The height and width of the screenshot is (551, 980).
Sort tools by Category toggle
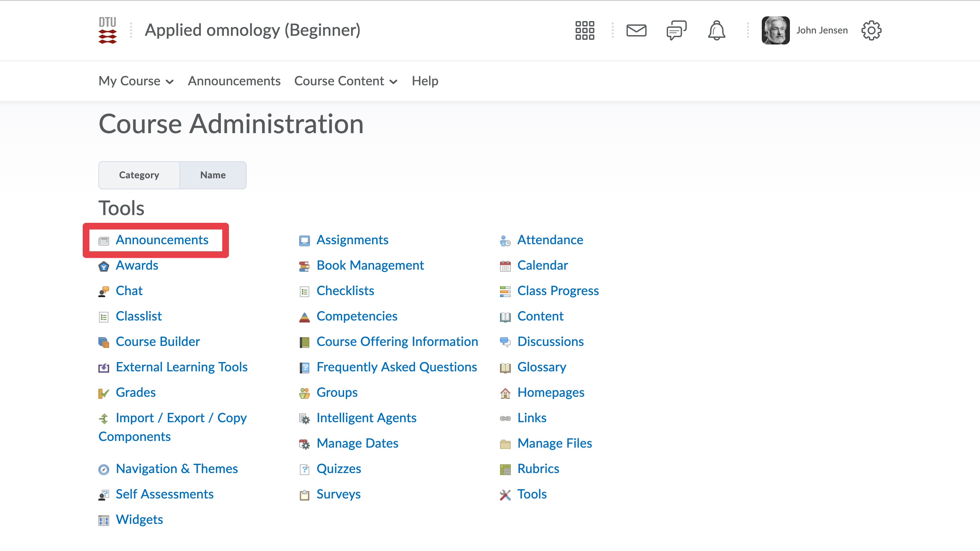[139, 175]
